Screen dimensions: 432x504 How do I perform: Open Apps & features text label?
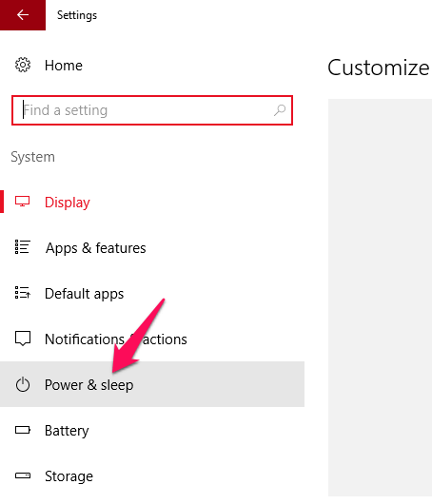(95, 248)
